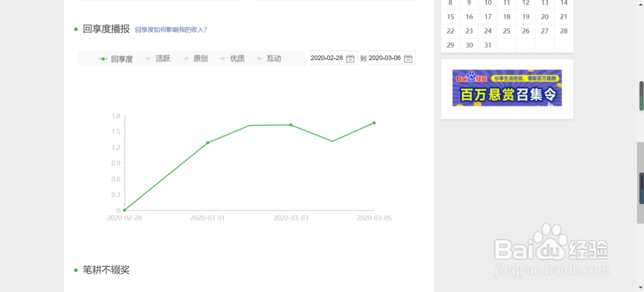Select calendar day 28

(x=564, y=31)
